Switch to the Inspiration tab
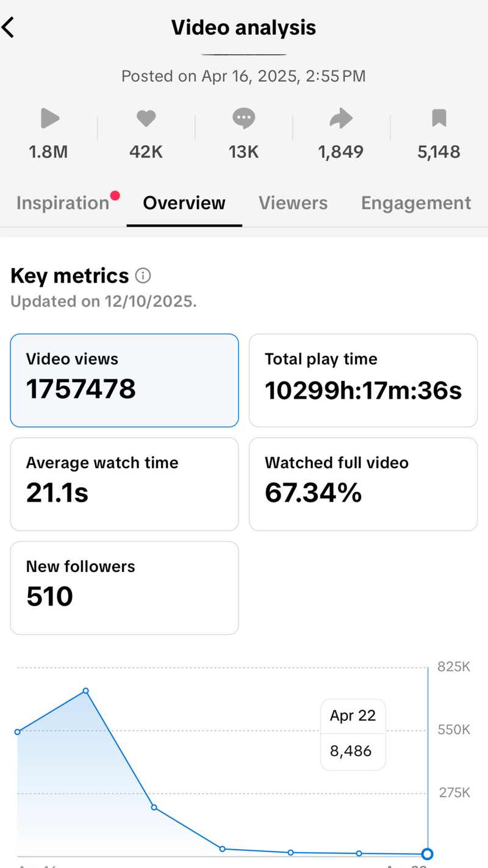 62,203
